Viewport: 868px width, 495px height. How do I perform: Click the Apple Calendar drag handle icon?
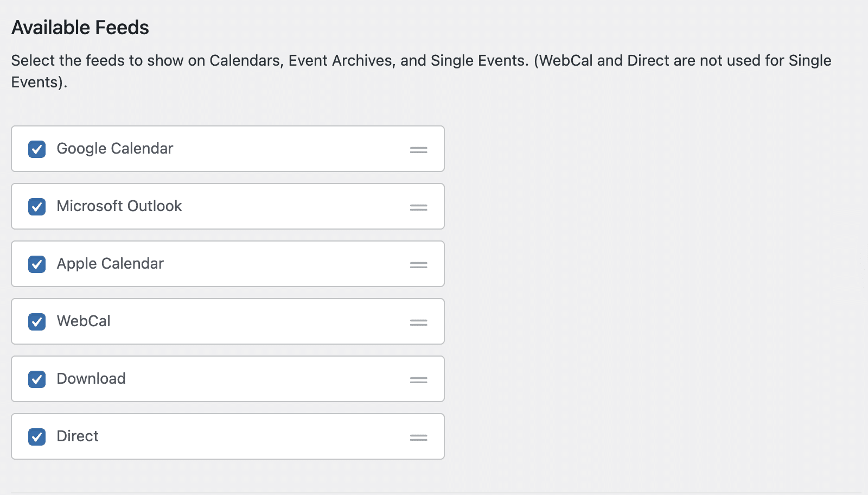coord(419,264)
